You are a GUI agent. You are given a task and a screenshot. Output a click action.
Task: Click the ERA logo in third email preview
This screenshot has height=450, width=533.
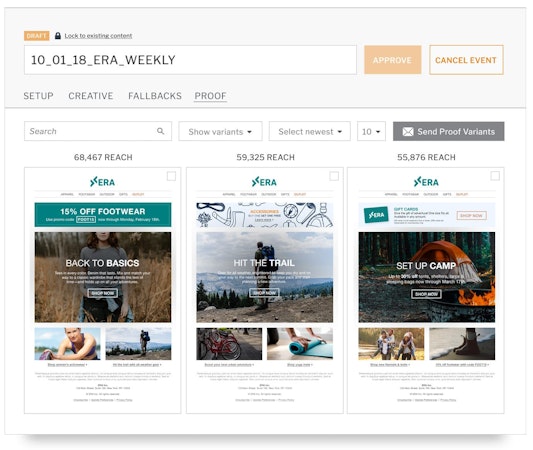coord(426,182)
